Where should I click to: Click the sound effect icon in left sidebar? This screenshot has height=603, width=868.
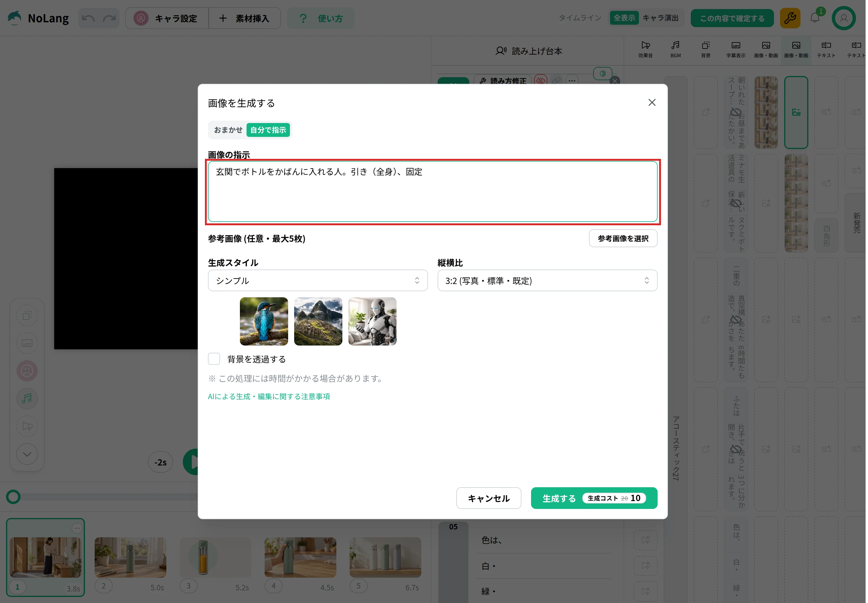click(x=27, y=426)
